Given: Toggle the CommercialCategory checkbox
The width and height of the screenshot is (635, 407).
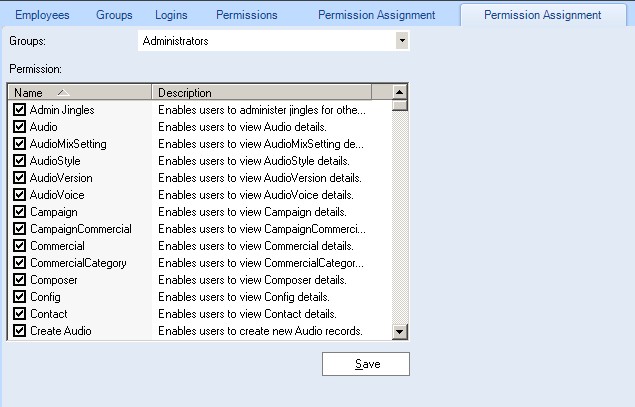Looking at the screenshot, I should click(x=19, y=263).
